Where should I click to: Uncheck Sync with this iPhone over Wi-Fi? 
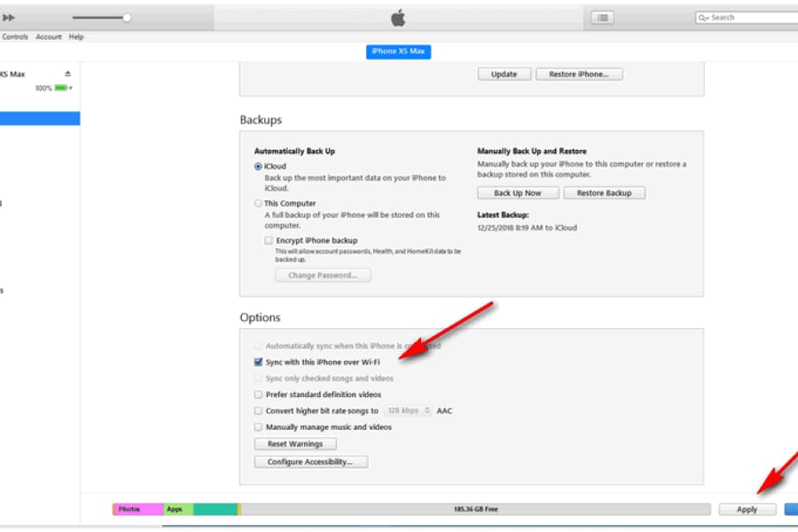pyautogui.click(x=258, y=362)
